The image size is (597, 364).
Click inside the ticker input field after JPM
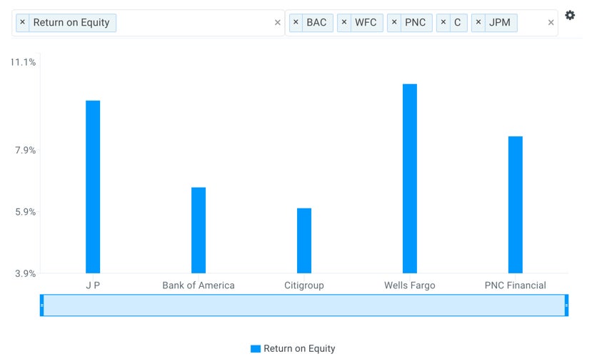tap(532, 23)
